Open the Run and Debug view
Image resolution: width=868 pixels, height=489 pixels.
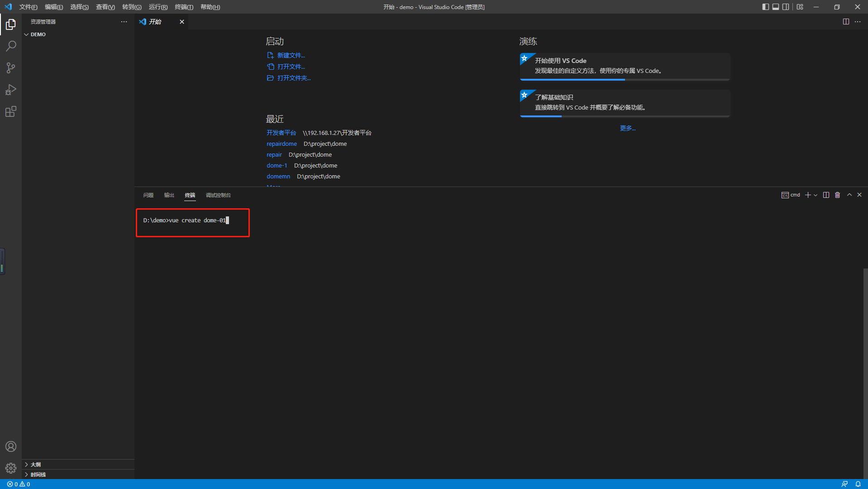pos(11,90)
